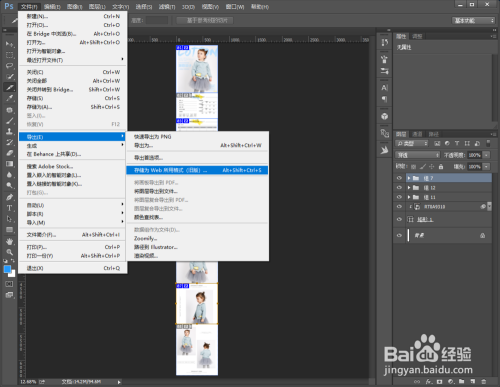Switch to the 路径 paths tab
The width and height of the screenshot is (500, 387).
click(x=434, y=134)
